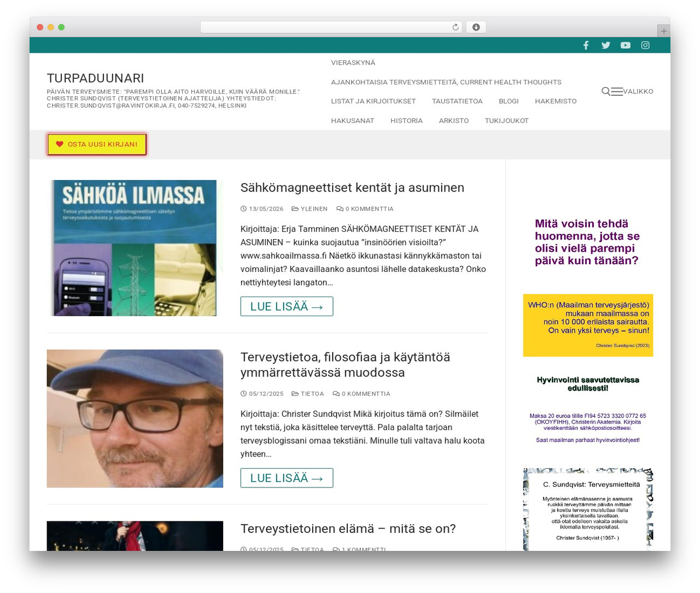
Task: Open the Sähköä ilmassa post thumbnail
Action: (x=135, y=248)
